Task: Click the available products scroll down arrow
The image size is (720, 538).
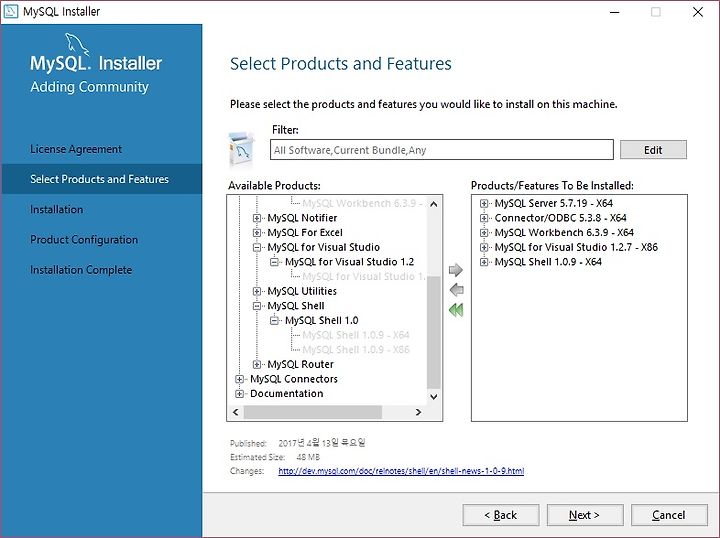Action: [x=433, y=397]
